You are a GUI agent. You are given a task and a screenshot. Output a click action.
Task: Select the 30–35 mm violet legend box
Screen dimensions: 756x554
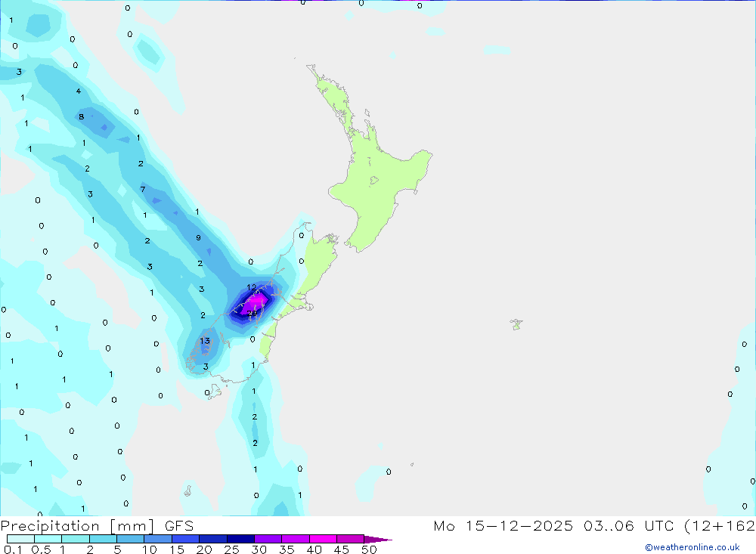pyautogui.click(x=268, y=539)
